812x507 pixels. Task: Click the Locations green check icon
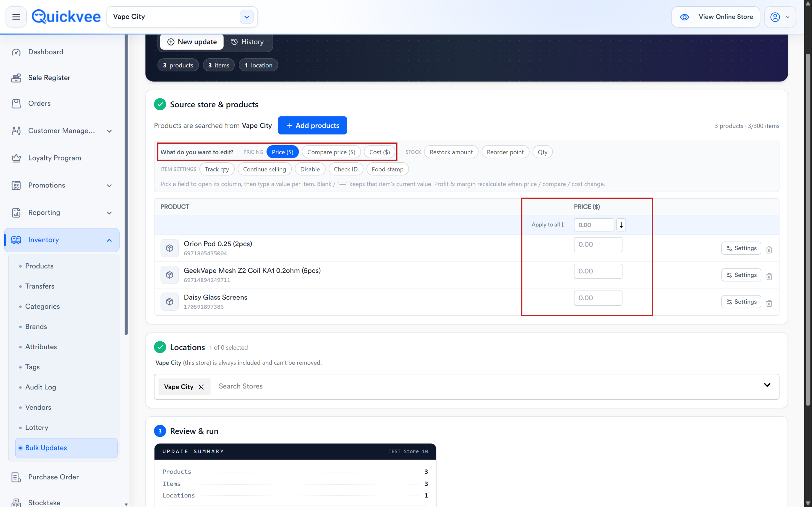[160, 347]
